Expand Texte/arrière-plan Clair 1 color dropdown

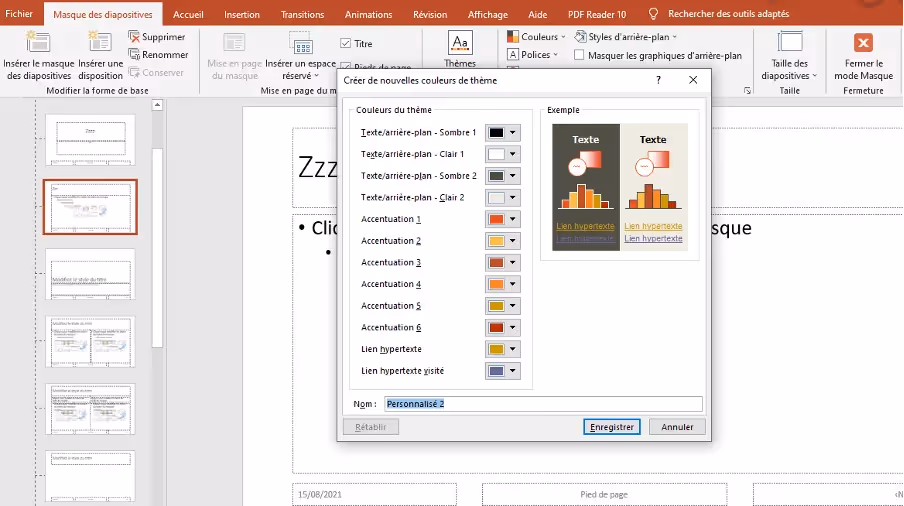(x=513, y=154)
